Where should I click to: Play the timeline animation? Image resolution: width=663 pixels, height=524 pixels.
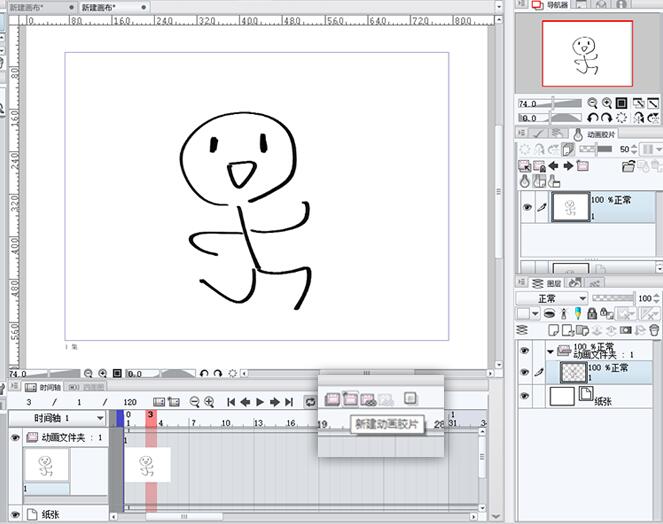pos(260,402)
